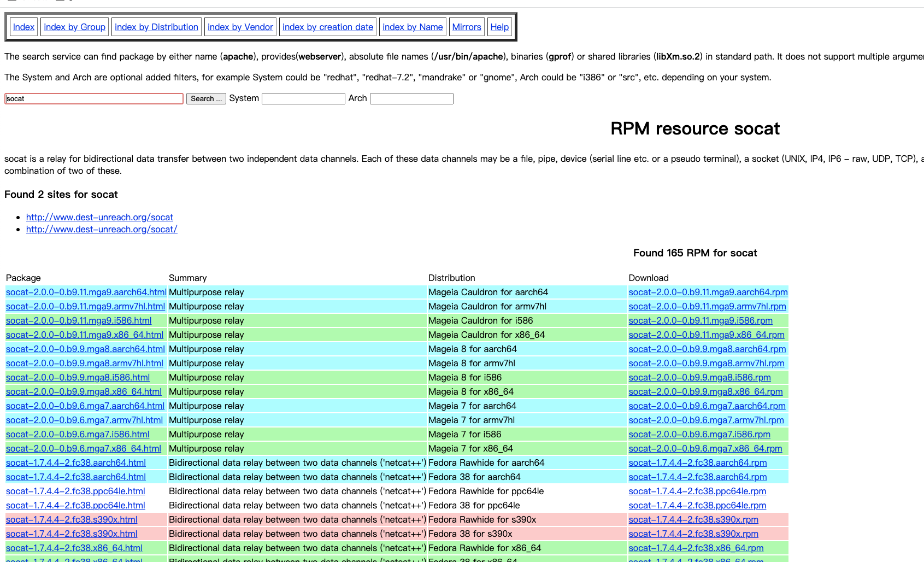Image resolution: width=924 pixels, height=562 pixels.
Task: Open fc38.aarch64.html in Fedora 38 row
Action: tap(76, 477)
